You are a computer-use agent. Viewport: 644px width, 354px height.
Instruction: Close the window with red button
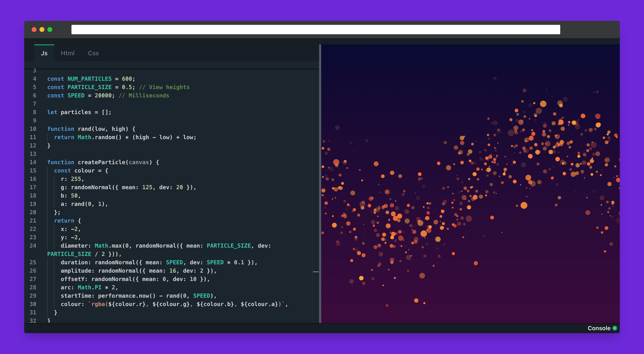pyautogui.click(x=34, y=29)
